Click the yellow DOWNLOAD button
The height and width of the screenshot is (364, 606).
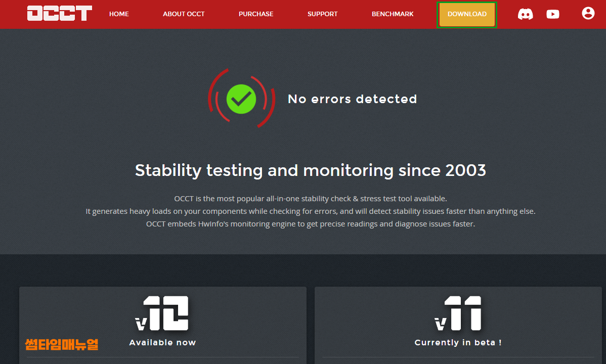(467, 15)
